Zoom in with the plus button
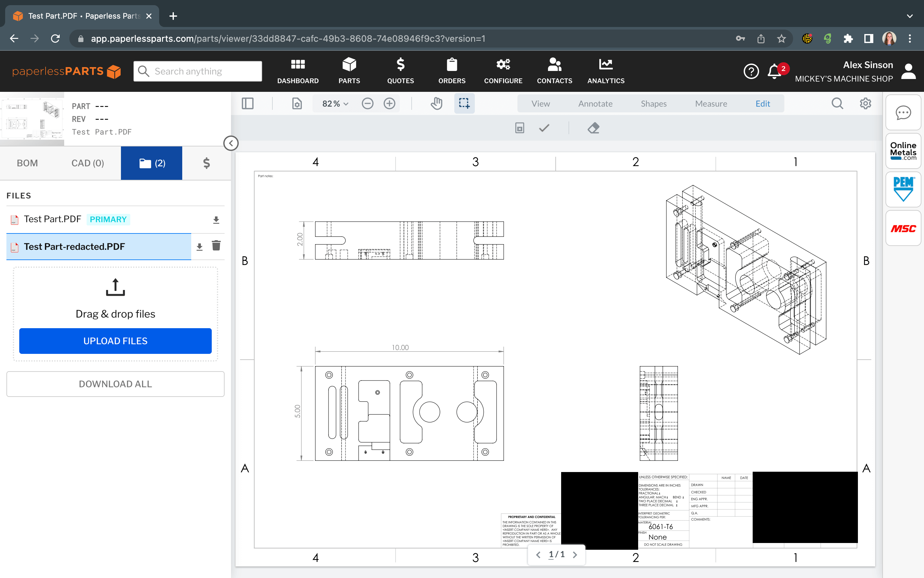The image size is (924, 578). [x=389, y=104]
